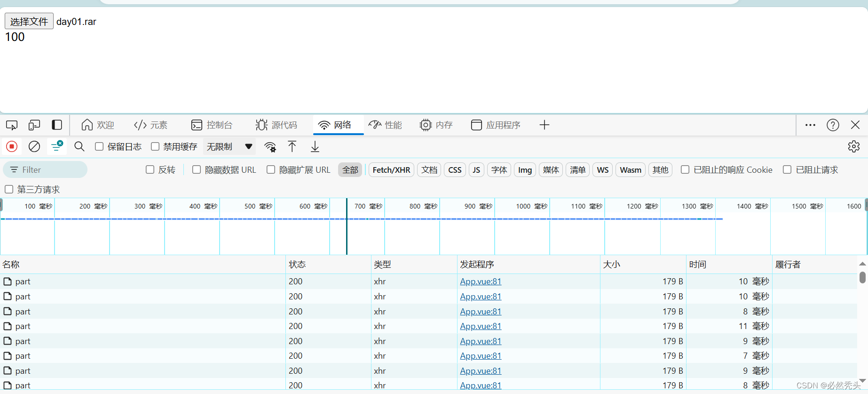Import HAR file upload arrow
Screen dimensions: 868x394
pyautogui.click(x=292, y=146)
